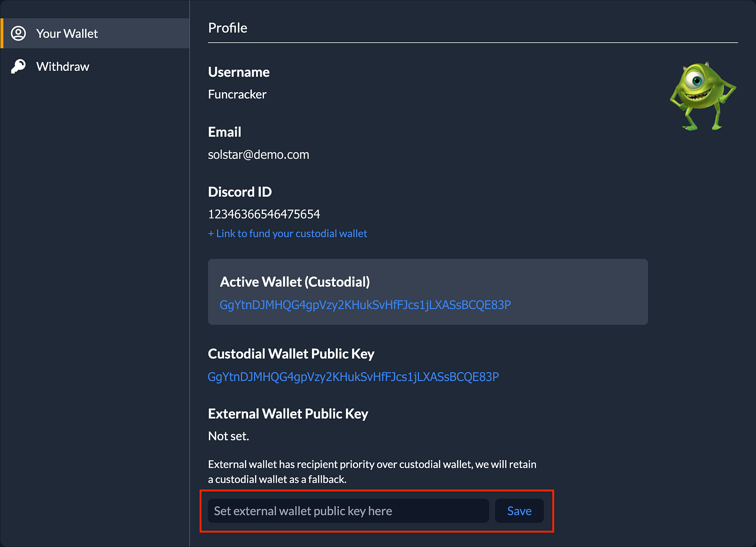Click the Profile page heading

coord(228,28)
